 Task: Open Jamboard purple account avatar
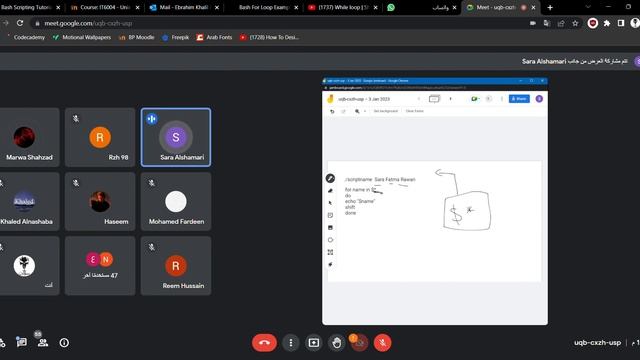click(x=539, y=99)
